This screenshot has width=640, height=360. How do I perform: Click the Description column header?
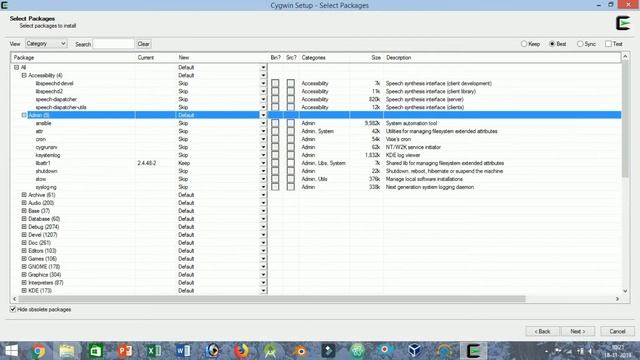(502, 58)
